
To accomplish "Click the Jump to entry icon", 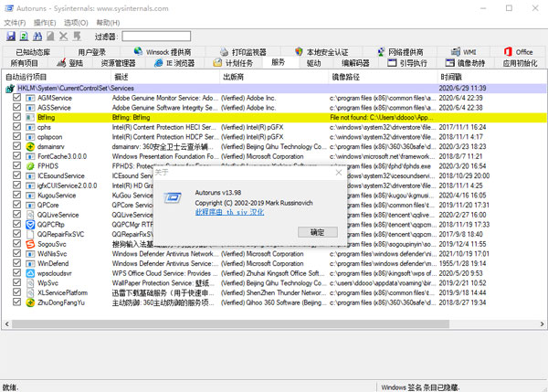I will (x=77, y=36).
